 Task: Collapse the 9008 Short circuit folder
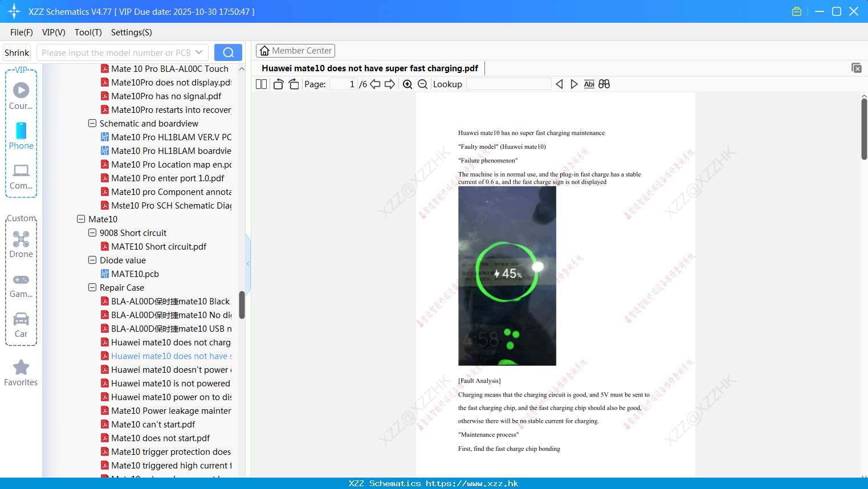pyautogui.click(x=92, y=233)
